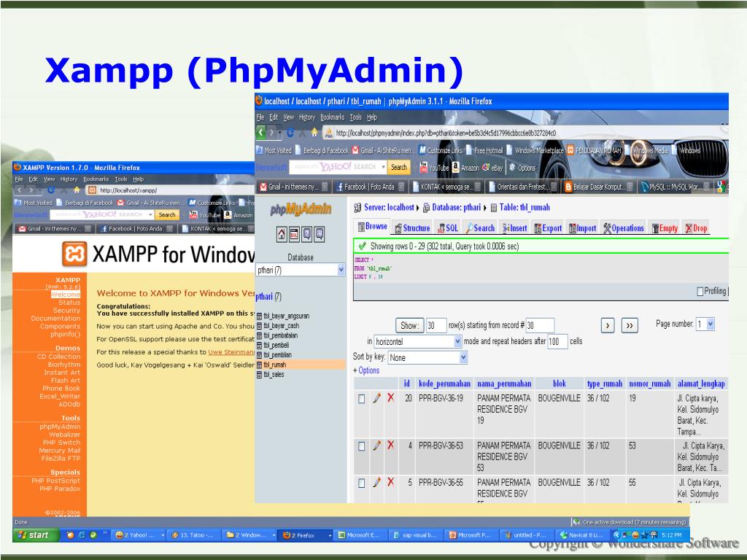Screen dimensions: 747x560
Task: Open the Export tab
Action: (548, 228)
